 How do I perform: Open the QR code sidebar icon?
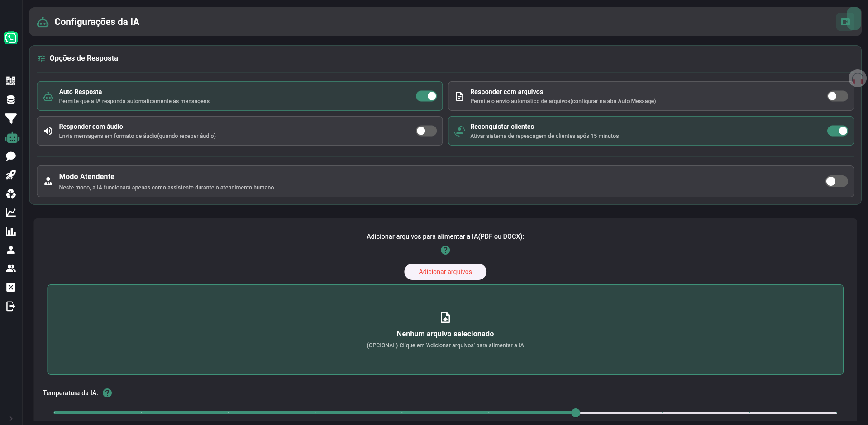[11, 81]
